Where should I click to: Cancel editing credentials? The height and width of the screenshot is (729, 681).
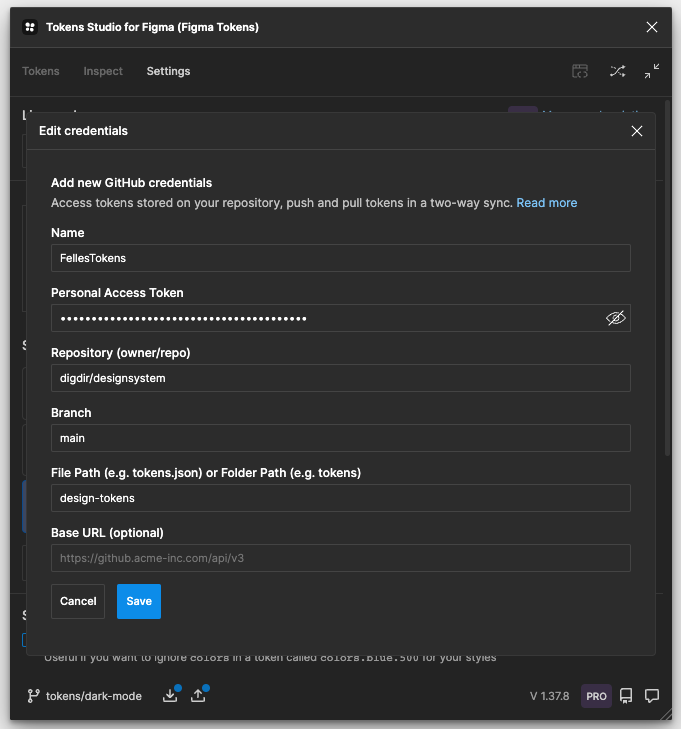point(78,601)
